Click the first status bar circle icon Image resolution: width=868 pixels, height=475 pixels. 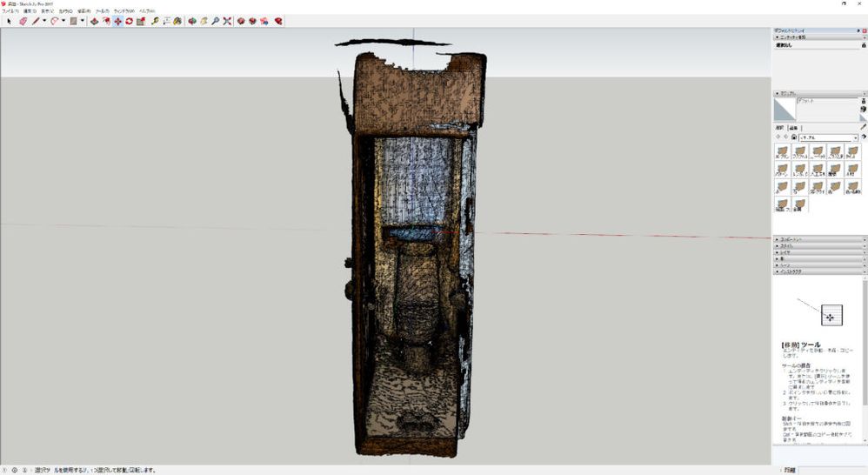pos(5,470)
